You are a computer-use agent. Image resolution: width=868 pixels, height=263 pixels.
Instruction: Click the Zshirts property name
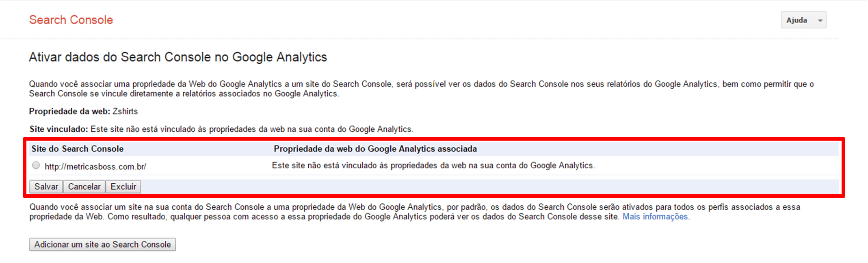pos(125,111)
